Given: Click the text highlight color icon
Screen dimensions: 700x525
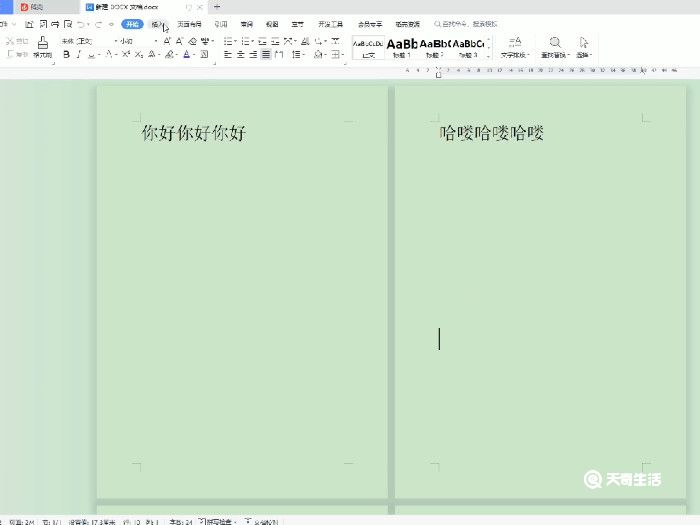Looking at the screenshot, I should click(169, 54).
